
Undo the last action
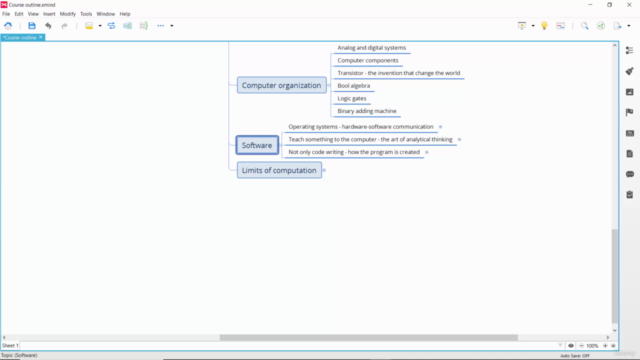coord(48,26)
